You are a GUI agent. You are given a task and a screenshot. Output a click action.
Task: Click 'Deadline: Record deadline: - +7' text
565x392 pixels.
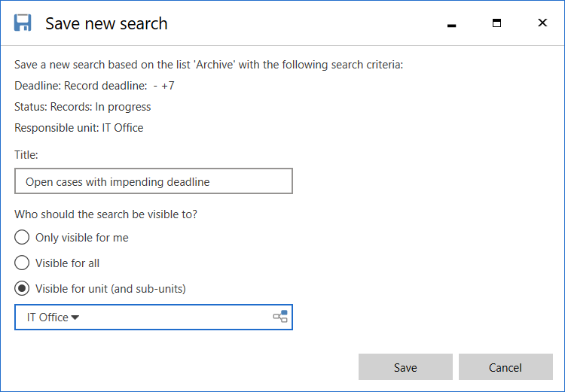[94, 86]
